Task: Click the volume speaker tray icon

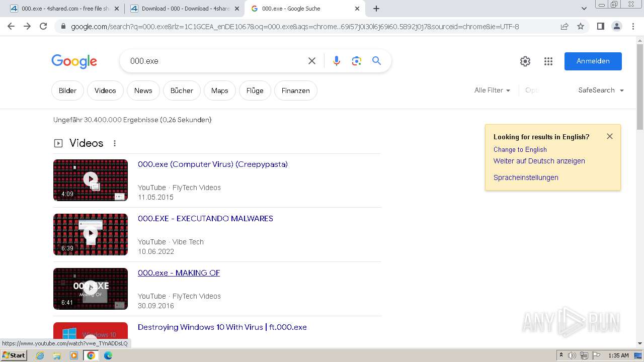Action: pos(572,355)
